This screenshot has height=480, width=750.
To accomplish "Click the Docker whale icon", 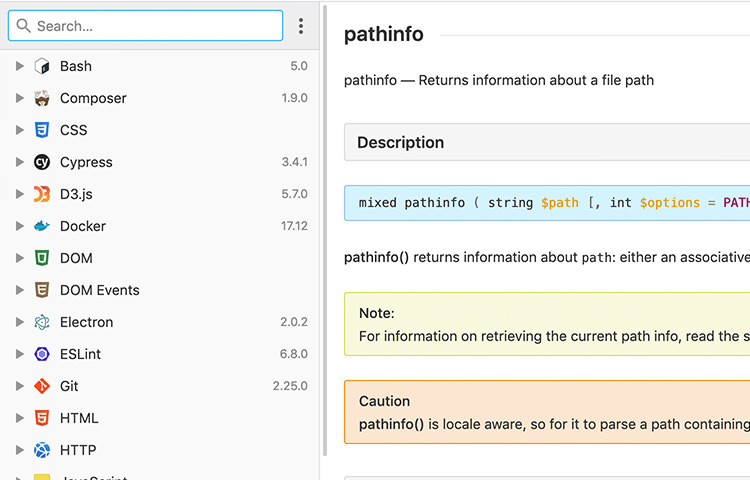I will coord(42,226).
